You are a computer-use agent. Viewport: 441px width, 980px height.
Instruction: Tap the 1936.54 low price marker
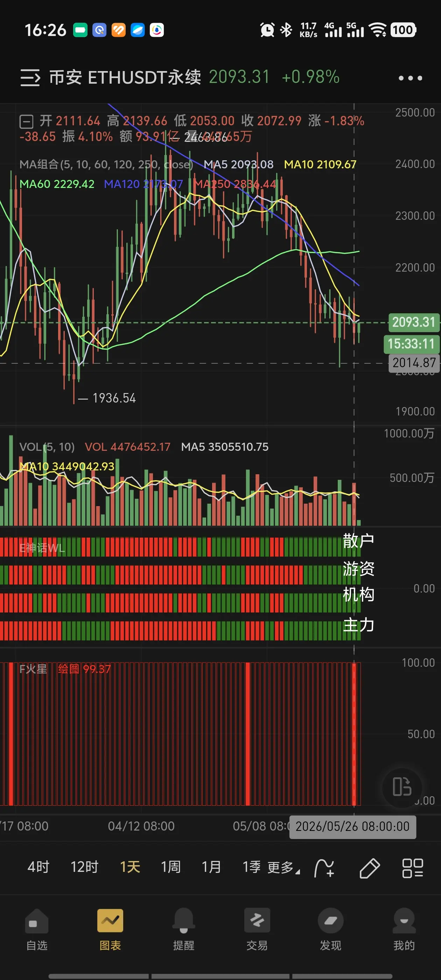pyautogui.click(x=114, y=398)
